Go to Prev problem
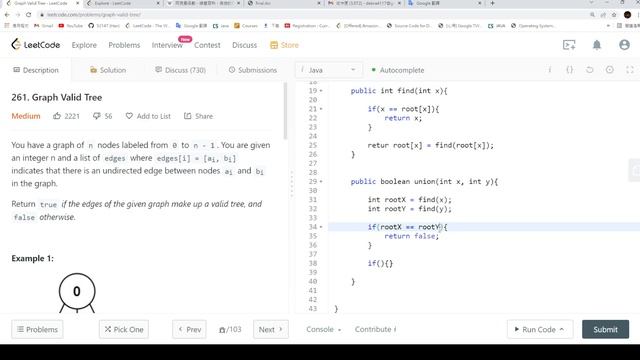 tap(189, 329)
